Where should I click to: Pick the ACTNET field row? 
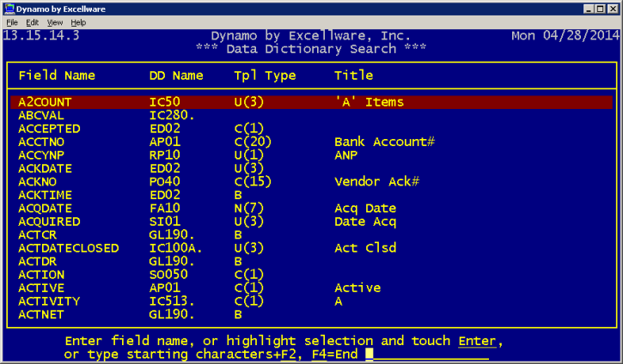point(41,315)
